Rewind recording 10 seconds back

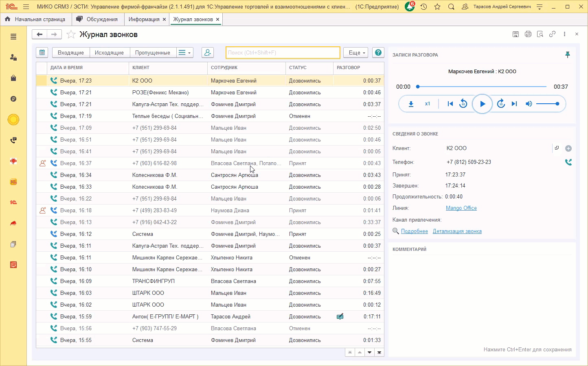(463, 104)
